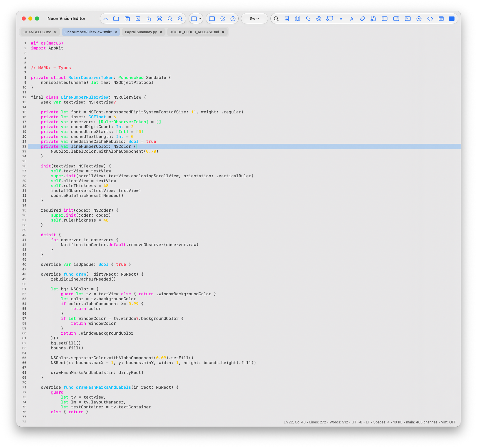Open settings via the gear icon
The image size is (477, 448).
coord(223,19)
